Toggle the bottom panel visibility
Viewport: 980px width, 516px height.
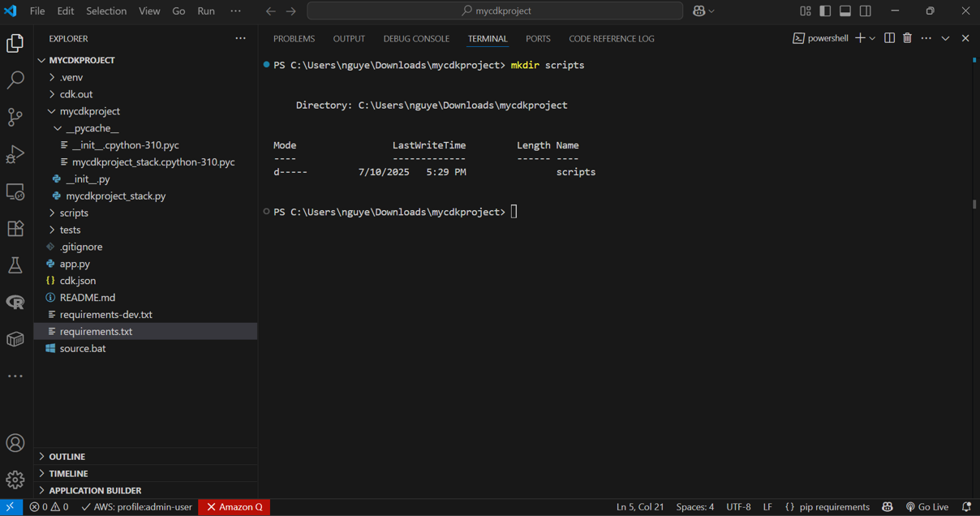[x=845, y=11]
